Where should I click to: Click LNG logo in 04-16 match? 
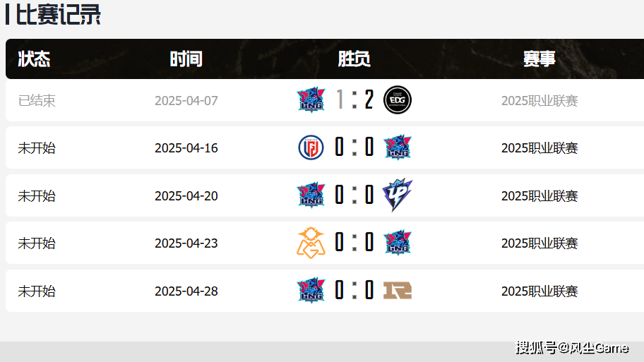pos(397,147)
